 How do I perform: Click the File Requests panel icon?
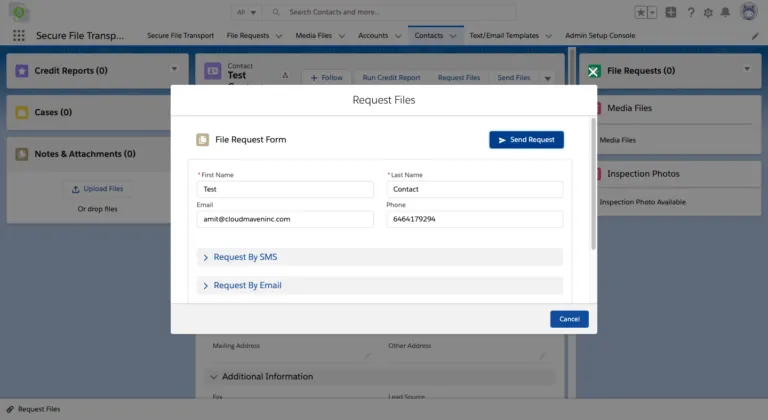(594, 71)
